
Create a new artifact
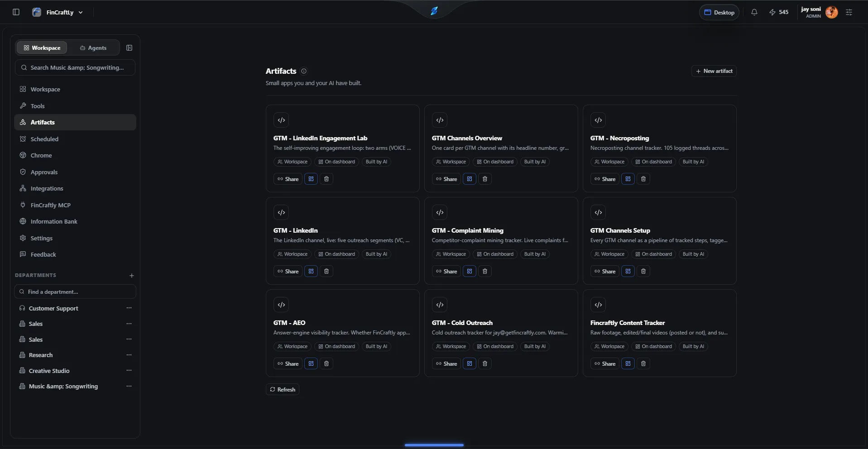click(714, 71)
